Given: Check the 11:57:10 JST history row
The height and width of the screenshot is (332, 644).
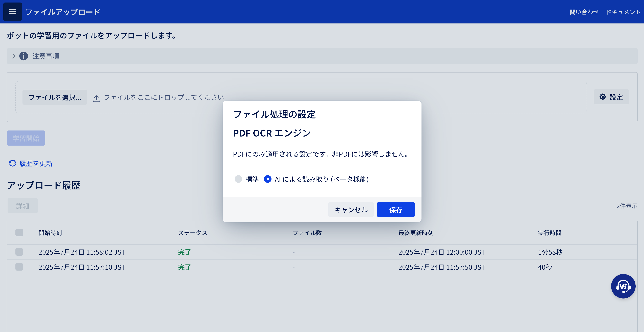Looking at the screenshot, I should [19, 267].
